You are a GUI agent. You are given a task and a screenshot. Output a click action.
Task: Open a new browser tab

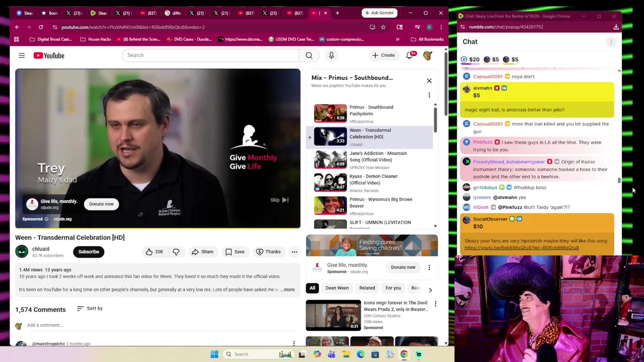coord(337,13)
